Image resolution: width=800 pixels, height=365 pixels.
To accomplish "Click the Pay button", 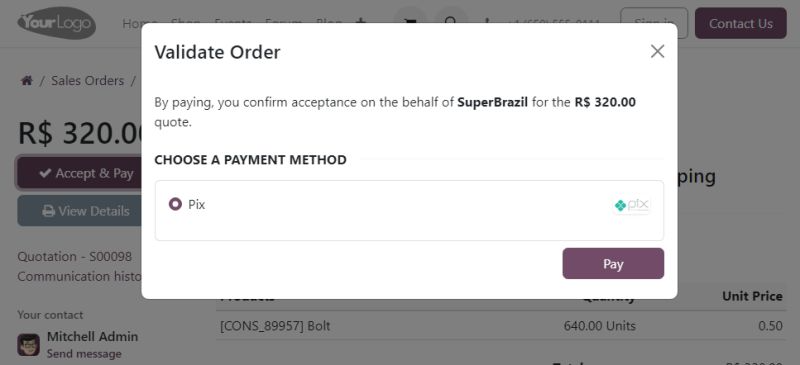I will point(613,263).
